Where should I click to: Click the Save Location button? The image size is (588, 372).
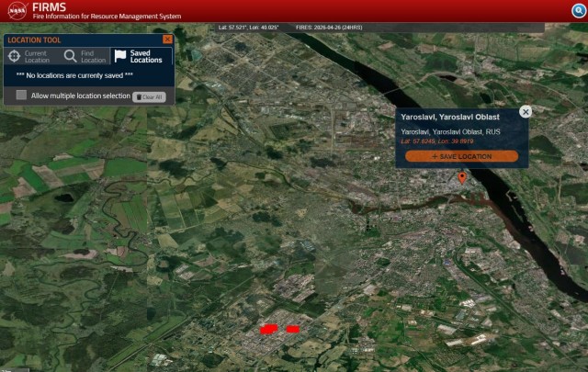tap(461, 156)
